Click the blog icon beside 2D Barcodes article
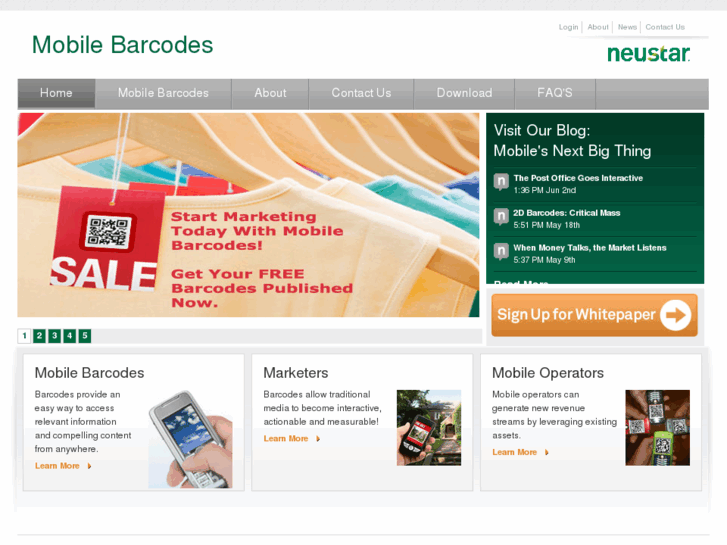727x545 pixels. tap(501, 216)
